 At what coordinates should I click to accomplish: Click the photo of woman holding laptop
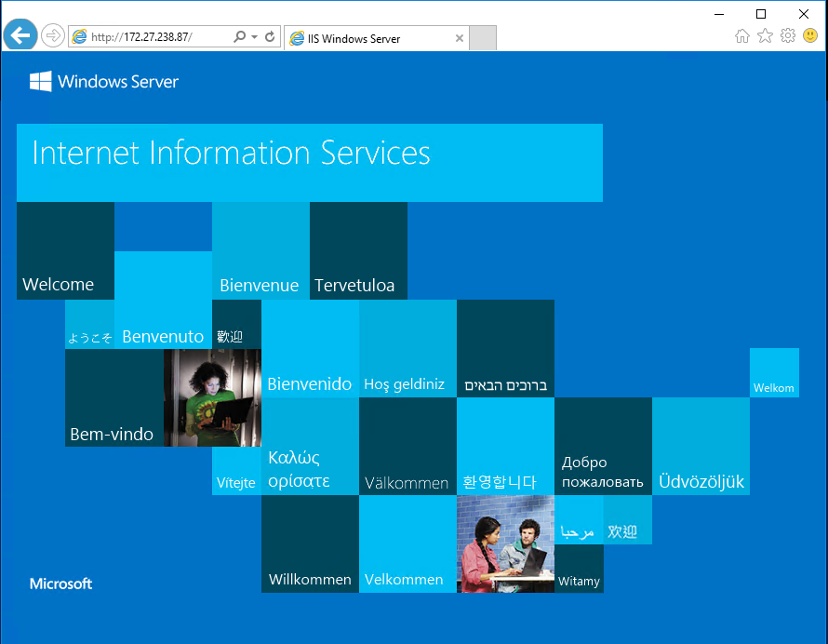(x=212, y=397)
